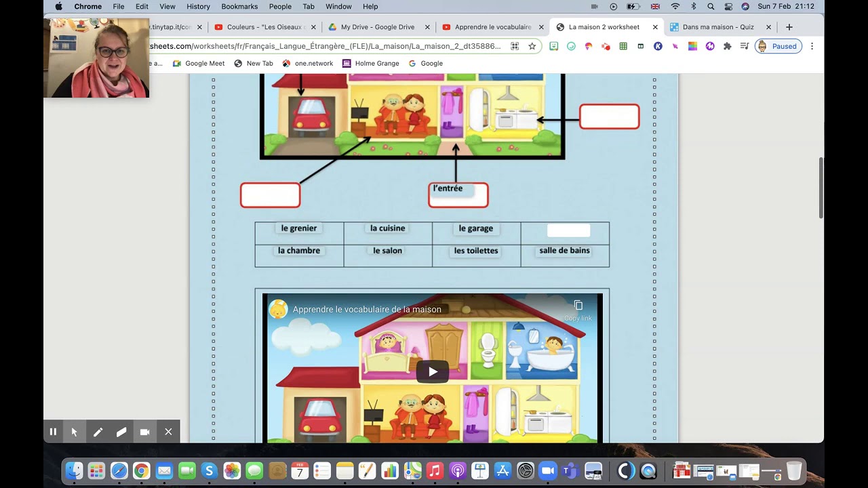868x488 pixels.
Task: Open the media control playlist icon
Action: (745, 46)
